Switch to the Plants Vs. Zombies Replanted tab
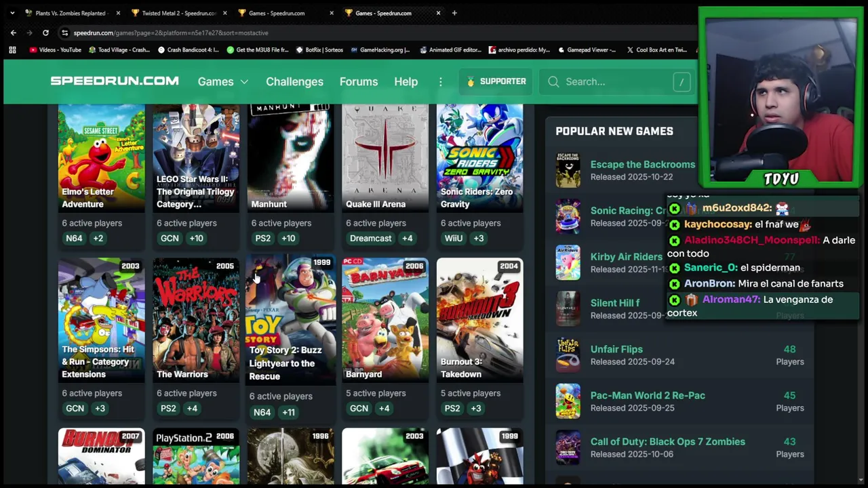 (71, 13)
